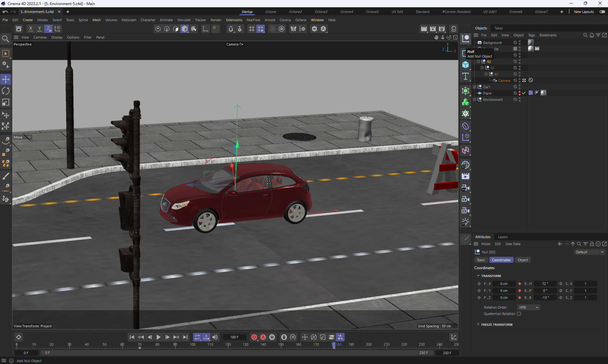Image resolution: width=608 pixels, height=364 pixels.
Task: Enable the Quaternion Rotation checkbox
Action: [519, 314]
